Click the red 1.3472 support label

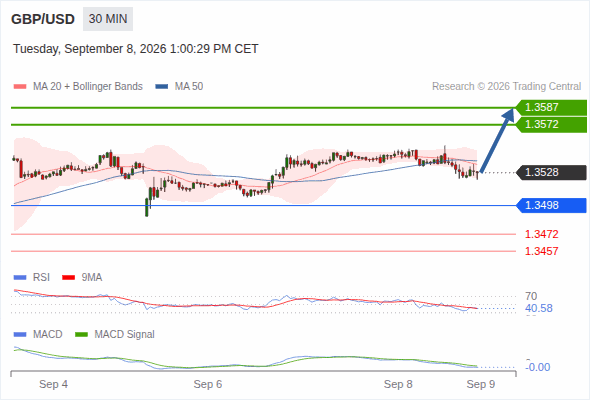[x=541, y=234]
